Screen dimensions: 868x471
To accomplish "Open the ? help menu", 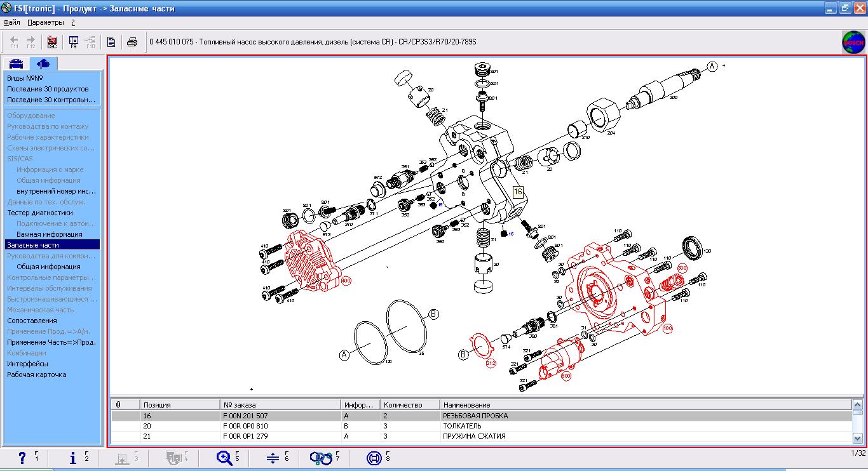I will click(x=73, y=22).
